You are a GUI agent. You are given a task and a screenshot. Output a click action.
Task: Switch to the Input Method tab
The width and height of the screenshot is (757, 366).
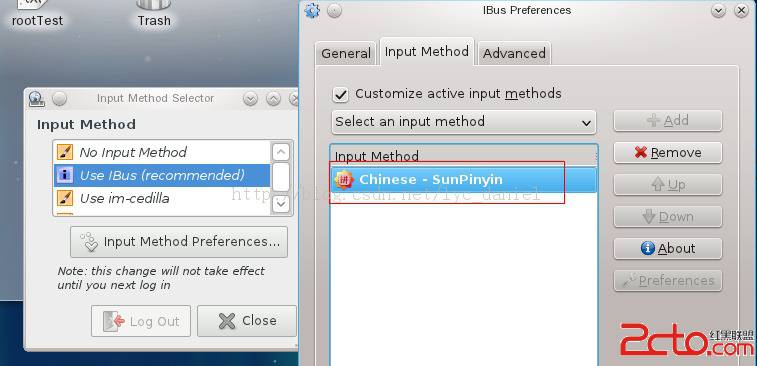pos(427,51)
